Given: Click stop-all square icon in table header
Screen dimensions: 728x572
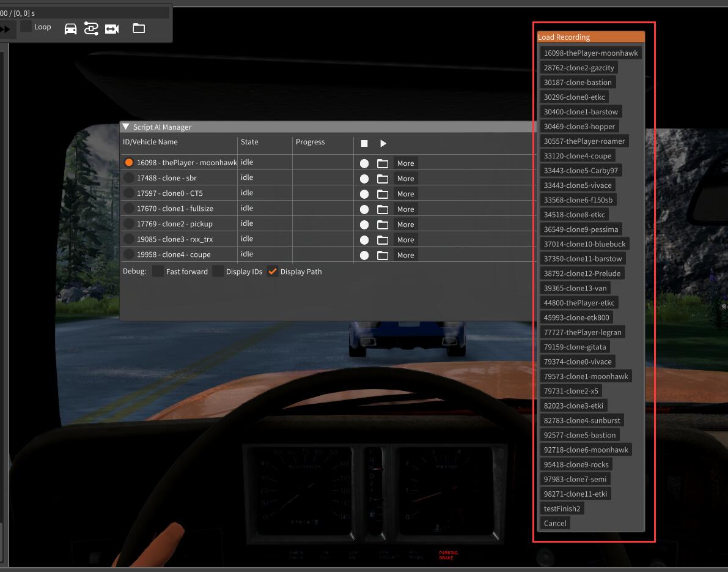Looking at the screenshot, I should click(x=364, y=144).
